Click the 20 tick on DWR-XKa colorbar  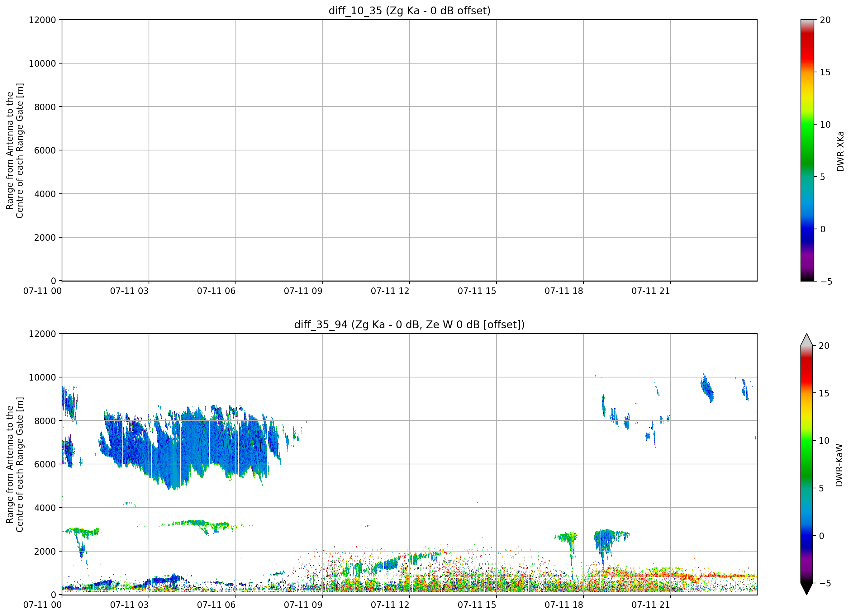(825, 20)
